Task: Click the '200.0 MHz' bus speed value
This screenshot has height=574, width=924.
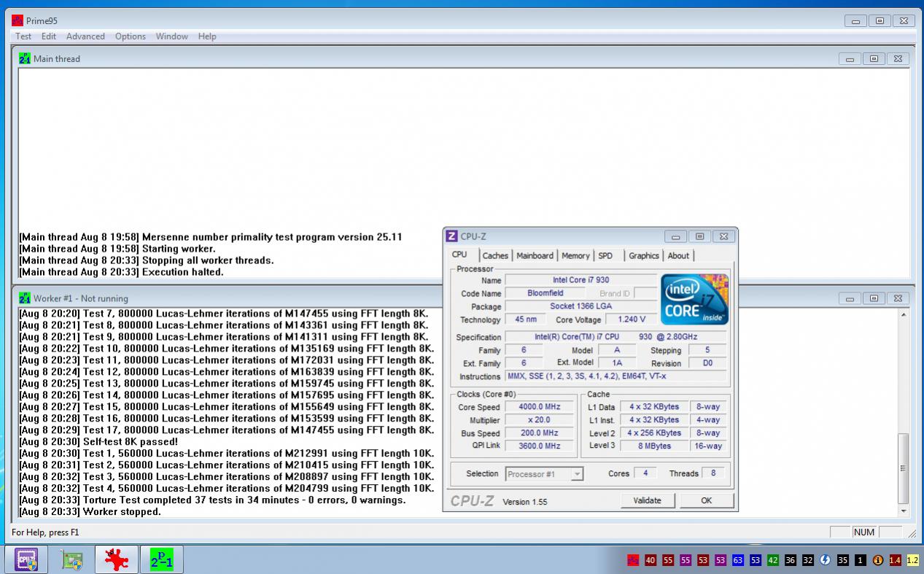Action: (x=540, y=433)
